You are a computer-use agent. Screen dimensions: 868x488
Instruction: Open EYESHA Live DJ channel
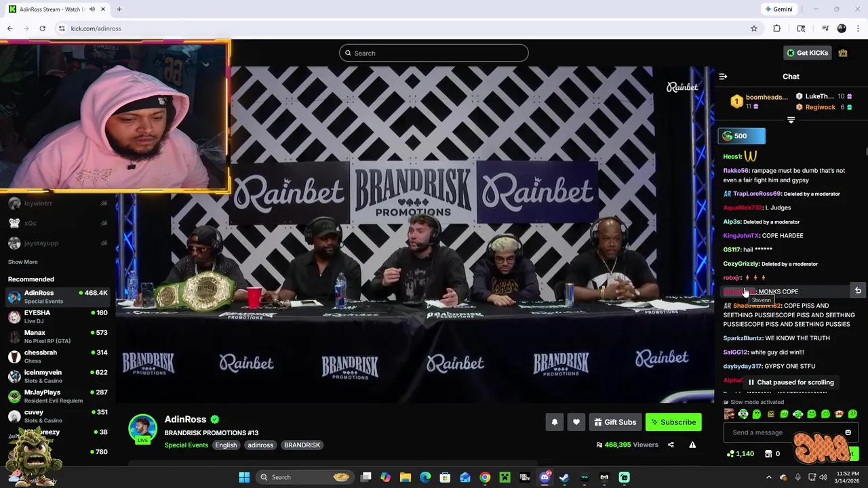(58, 317)
